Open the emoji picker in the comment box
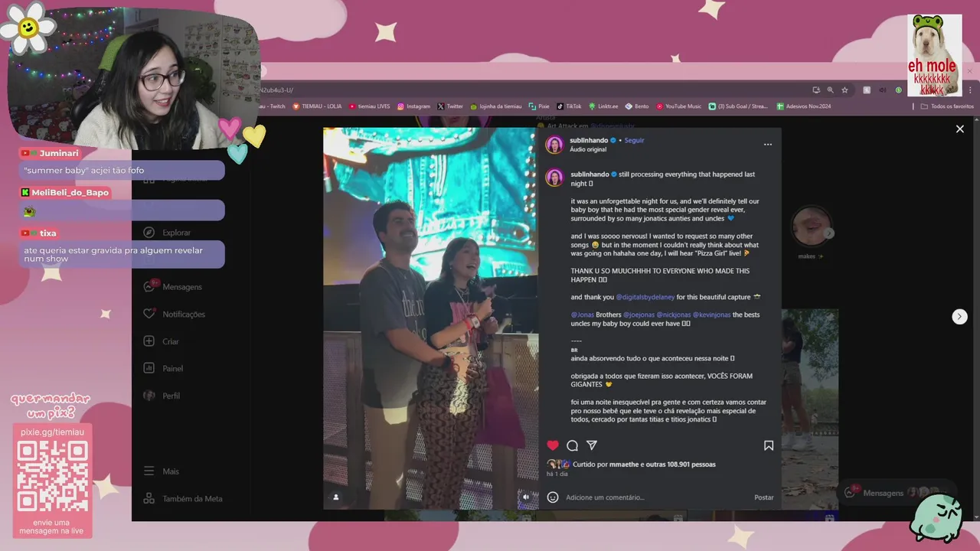The width and height of the screenshot is (980, 551). pyautogui.click(x=553, y=497)
